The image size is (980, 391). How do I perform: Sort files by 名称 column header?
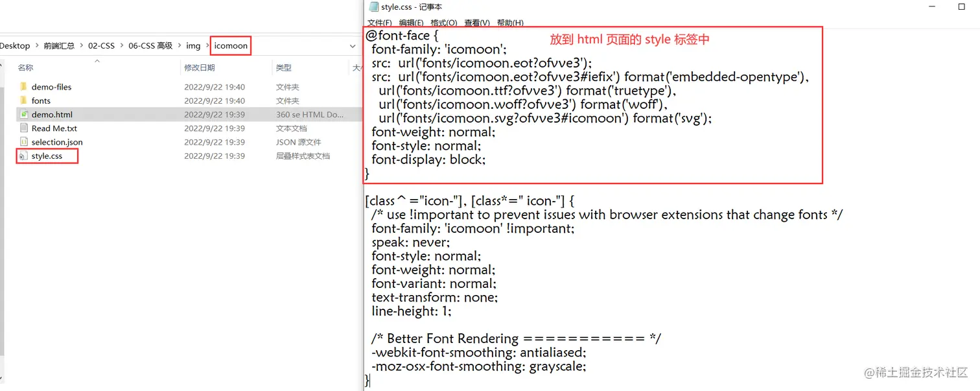point(25,67)
